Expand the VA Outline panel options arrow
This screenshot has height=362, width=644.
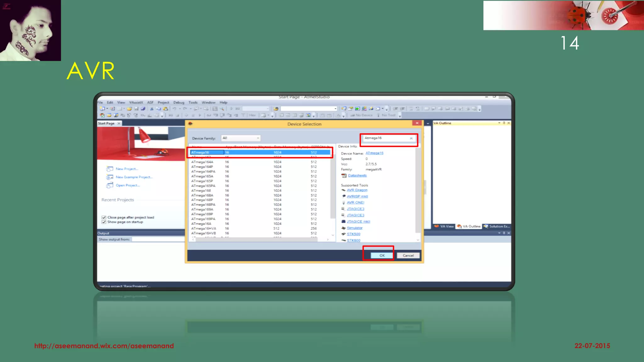tap(499, 123)
